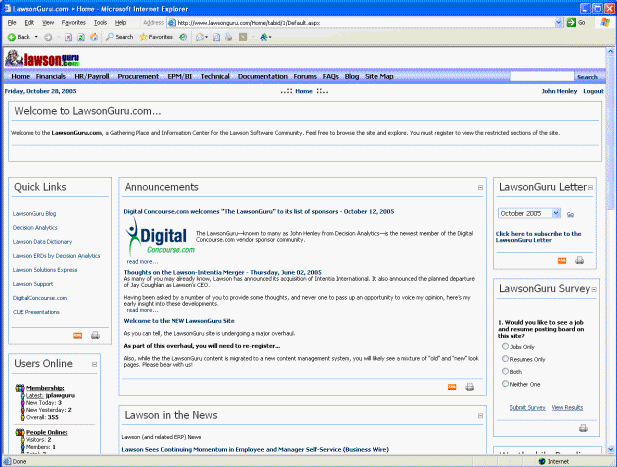Open the Edit menu
This screenshot has height=467, width=617.
pos(29,23)
